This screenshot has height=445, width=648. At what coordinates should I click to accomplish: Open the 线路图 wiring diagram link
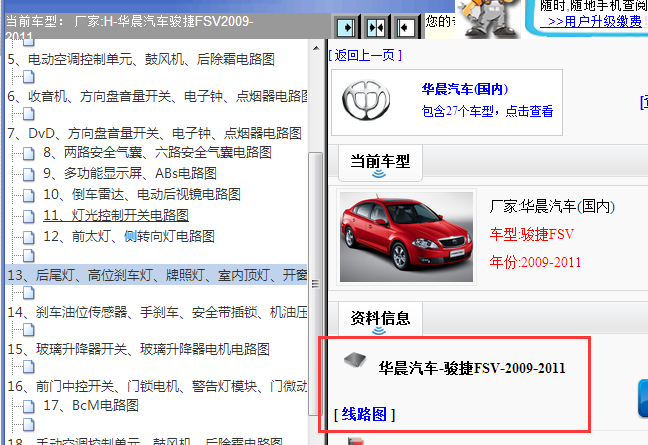(x=364, y=414)
